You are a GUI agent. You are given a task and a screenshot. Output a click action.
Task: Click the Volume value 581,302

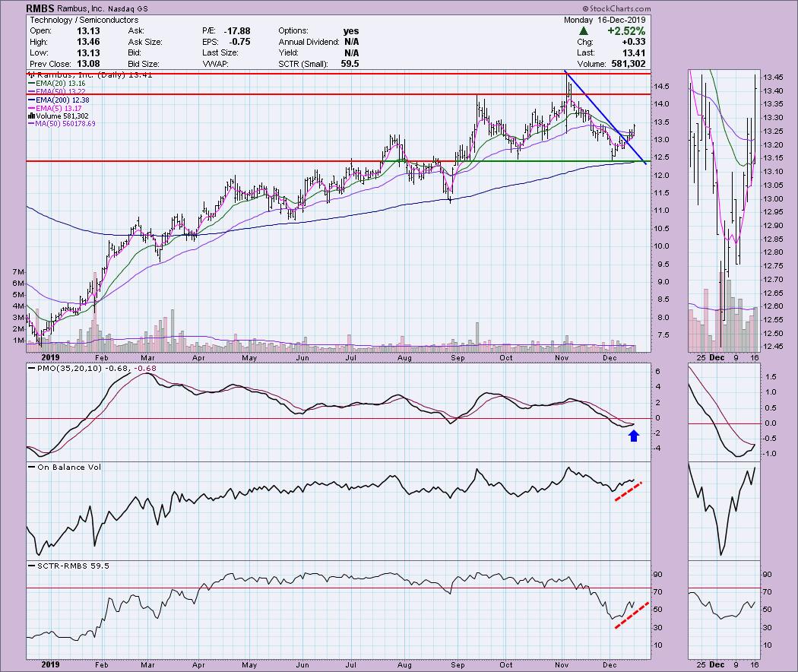point(628,64)
